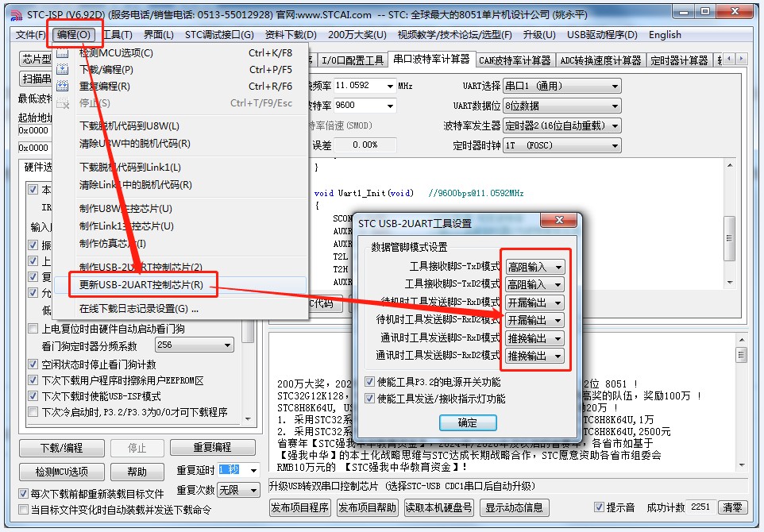Viewport: 764px width, 532px height.
Task: Open the 通讯时工具发送脚S-RxD模式 dropdown
Action: click(x=535, y=338)
